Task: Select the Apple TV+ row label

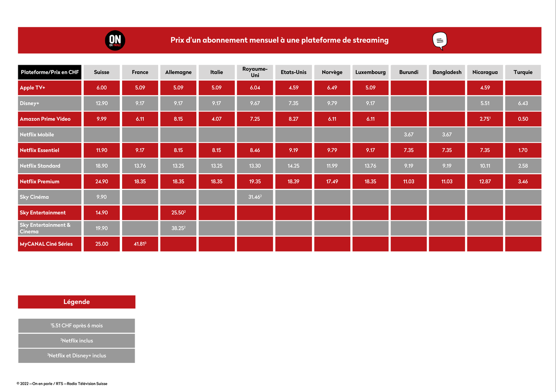Action: (x=49, y=87)
